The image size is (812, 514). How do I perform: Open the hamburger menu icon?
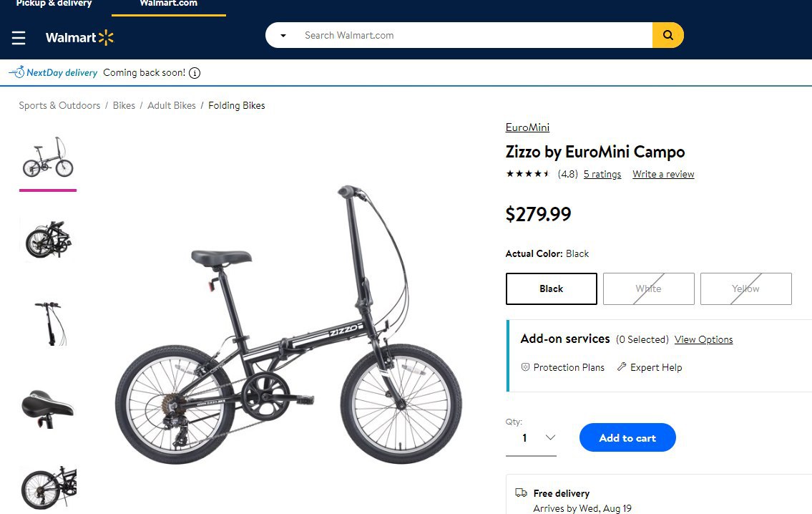(19, 38)
